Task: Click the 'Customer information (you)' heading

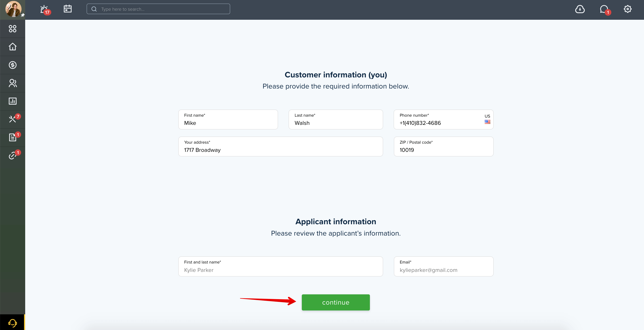Action: click(336, 75)
